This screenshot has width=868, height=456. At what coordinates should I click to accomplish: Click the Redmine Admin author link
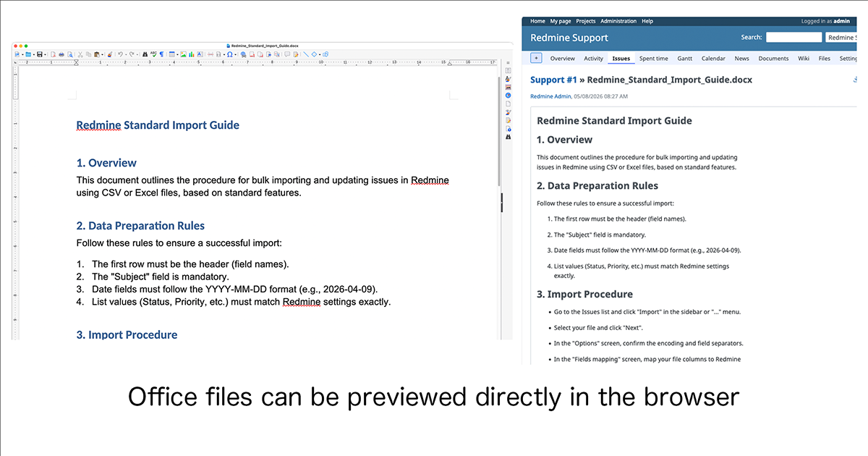coord(550,96)
